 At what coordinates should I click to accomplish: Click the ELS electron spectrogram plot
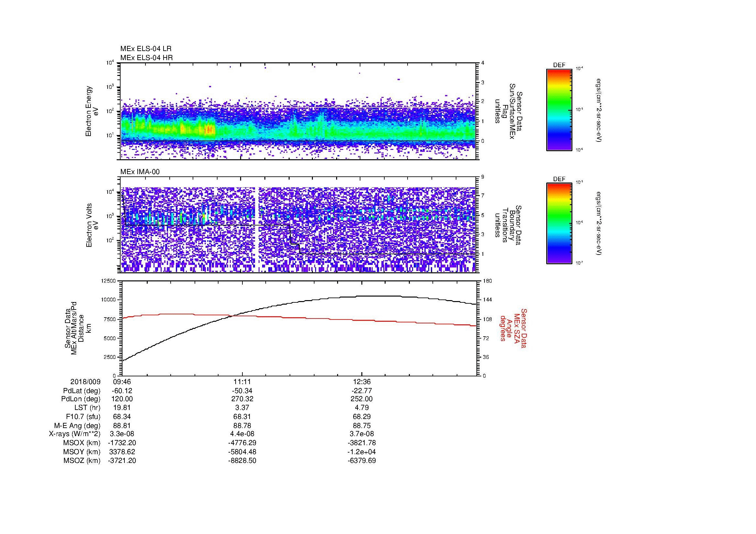click(x=299, y=111)
